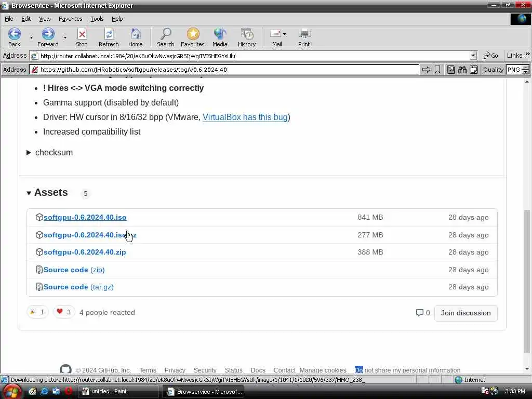The image size is (532, 399).
Task: Download Source code (tar.gz)
Action: (78, 287)
